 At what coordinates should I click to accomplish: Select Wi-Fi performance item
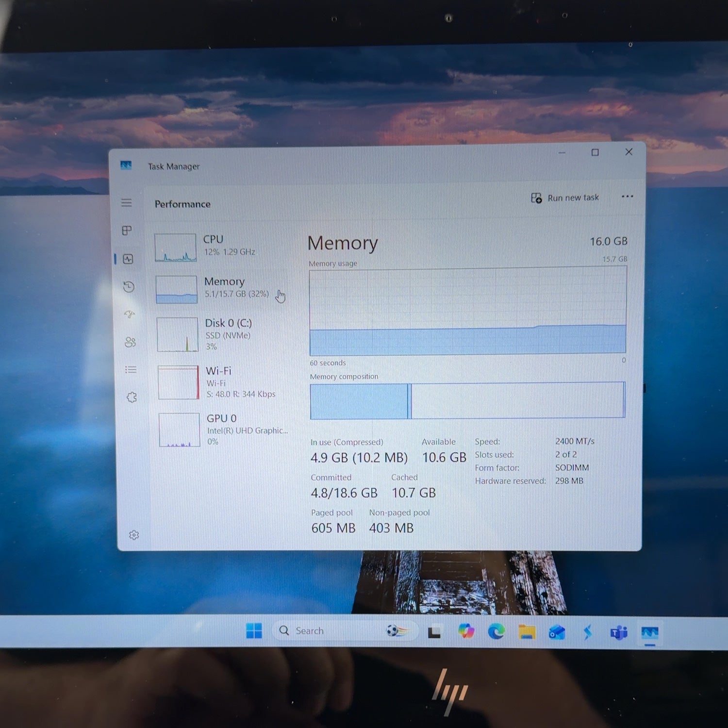click(x=224, y=382)
